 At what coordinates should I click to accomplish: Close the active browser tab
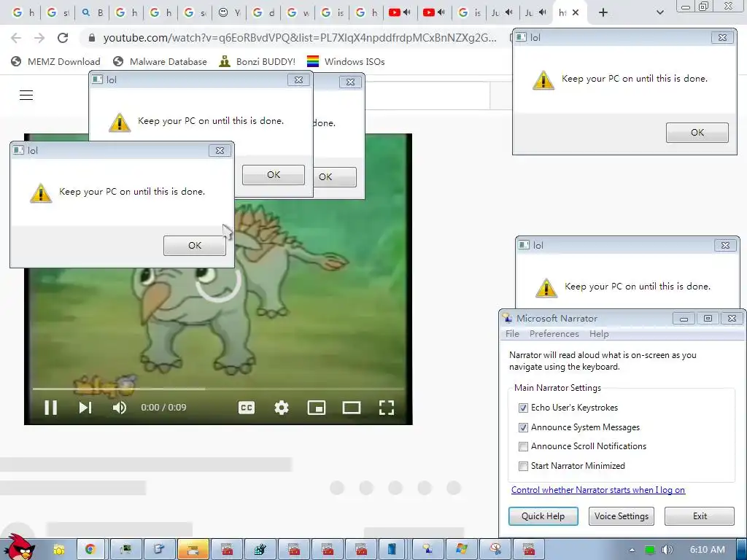pos(576,13)
